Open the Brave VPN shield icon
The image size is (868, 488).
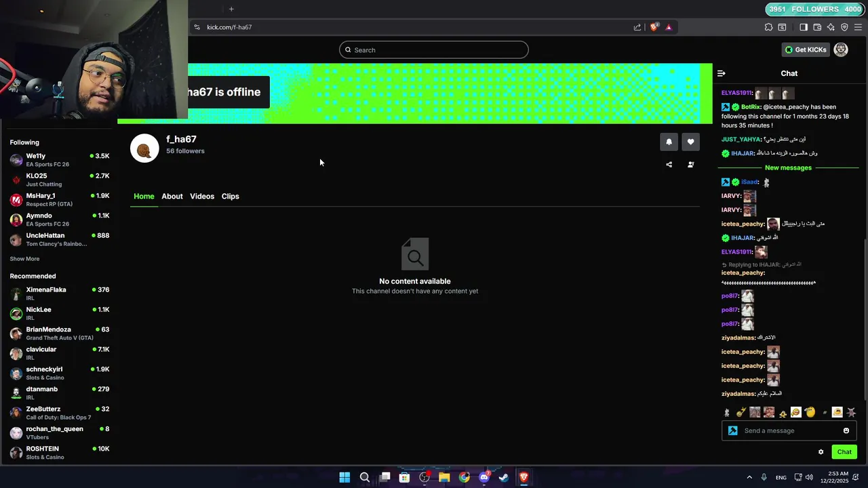(844, 27)
